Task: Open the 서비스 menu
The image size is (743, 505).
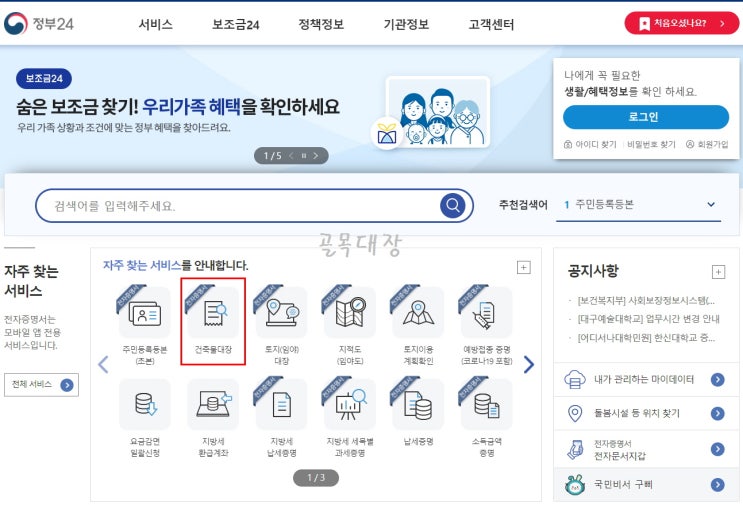Action: [155, 24]
